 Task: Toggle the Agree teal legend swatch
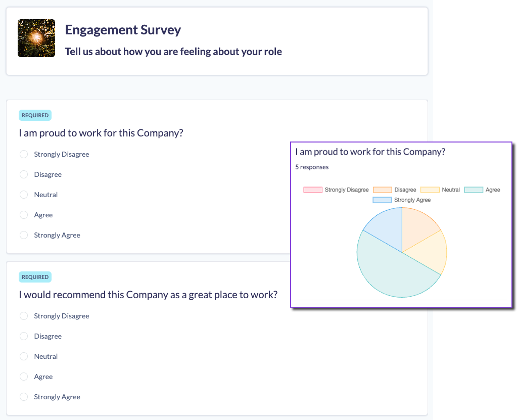pyautogui.click(x=474, y=190)
